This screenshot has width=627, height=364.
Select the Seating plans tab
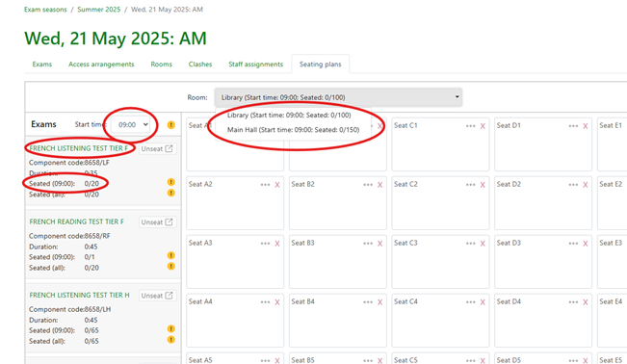(321, 64)
